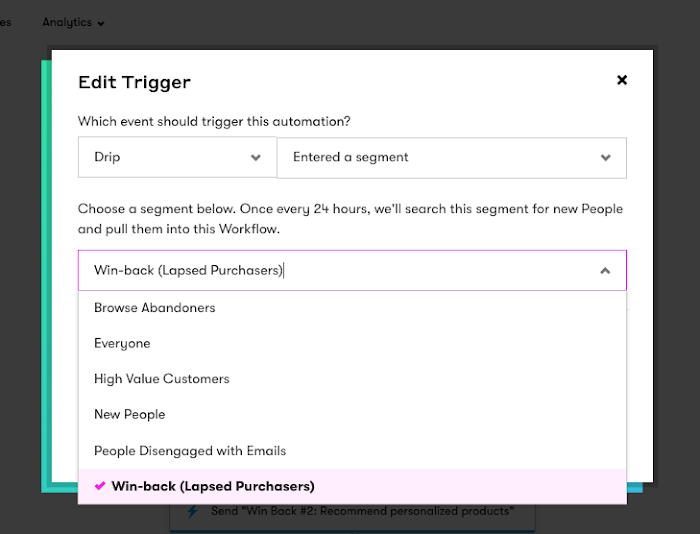Select People Disengaged with Emails segment

coord(352,451)
